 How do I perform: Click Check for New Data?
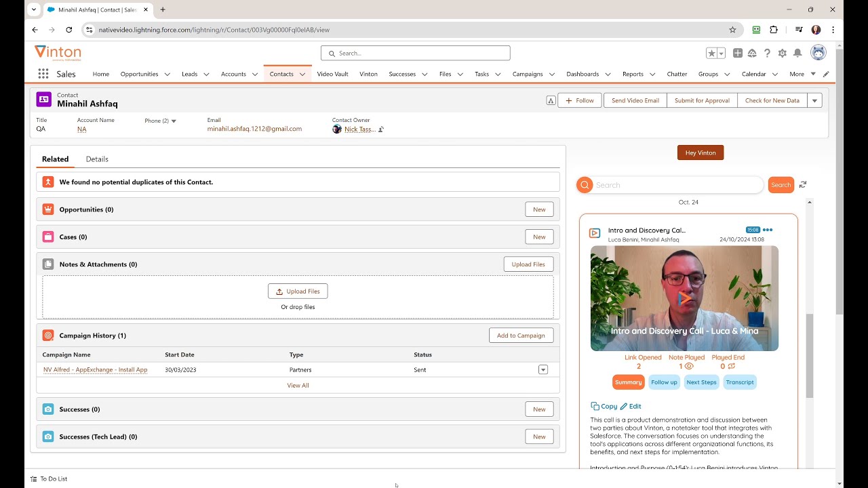(x=772, y=100)
